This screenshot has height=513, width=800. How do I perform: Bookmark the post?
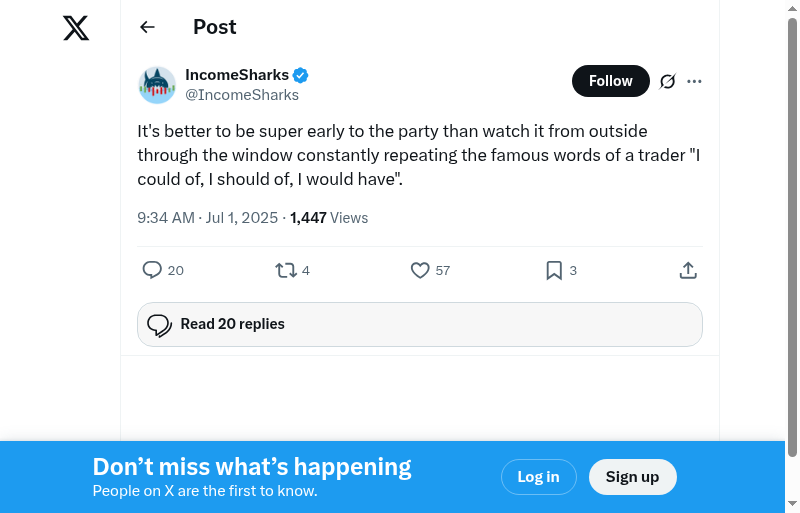click(554, 270)
